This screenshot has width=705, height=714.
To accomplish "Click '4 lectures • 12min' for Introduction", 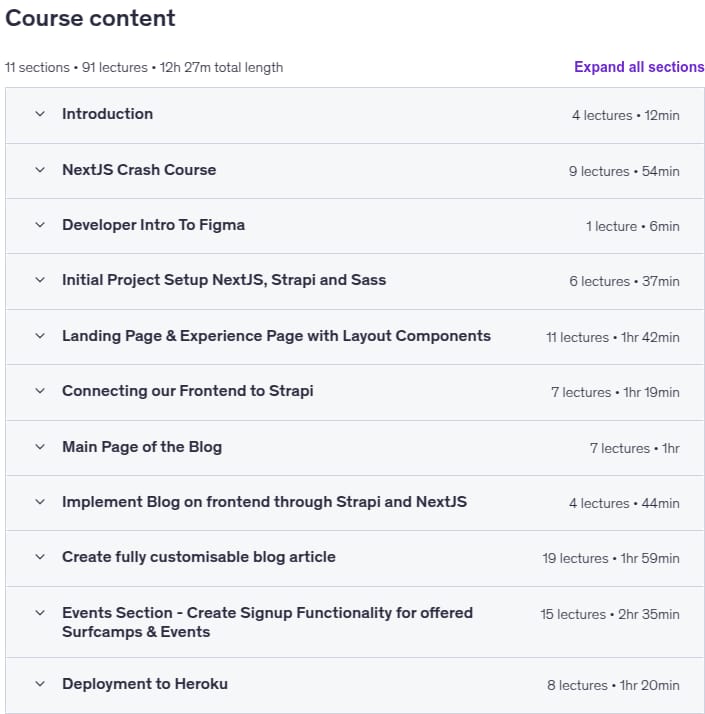I will click(626, 115).
